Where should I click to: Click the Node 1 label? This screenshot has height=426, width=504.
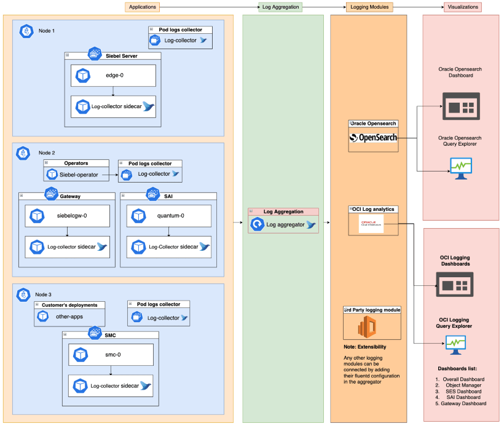point(47,31)
